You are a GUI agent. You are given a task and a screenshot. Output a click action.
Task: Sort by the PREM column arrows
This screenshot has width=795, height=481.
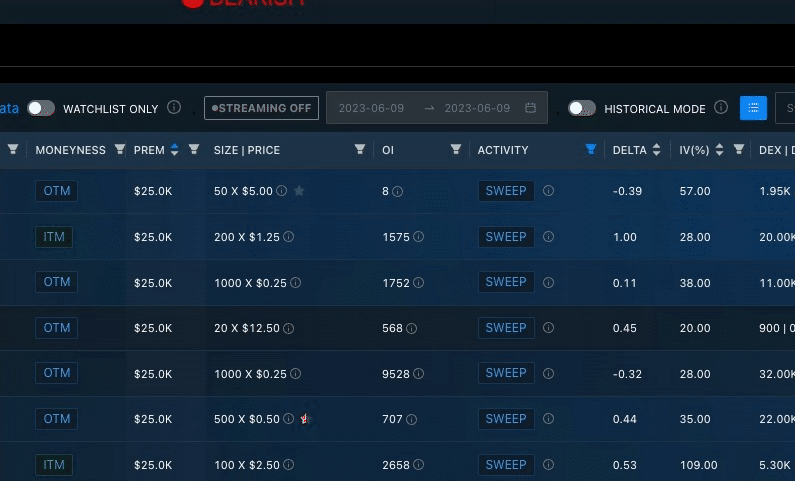175,150
